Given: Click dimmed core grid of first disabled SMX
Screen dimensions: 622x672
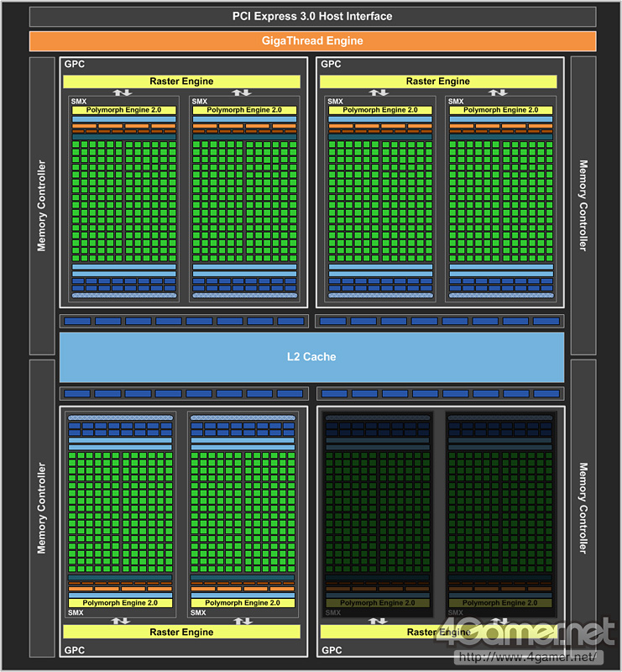Looking at the screenshot, I should tap(378, 512).
